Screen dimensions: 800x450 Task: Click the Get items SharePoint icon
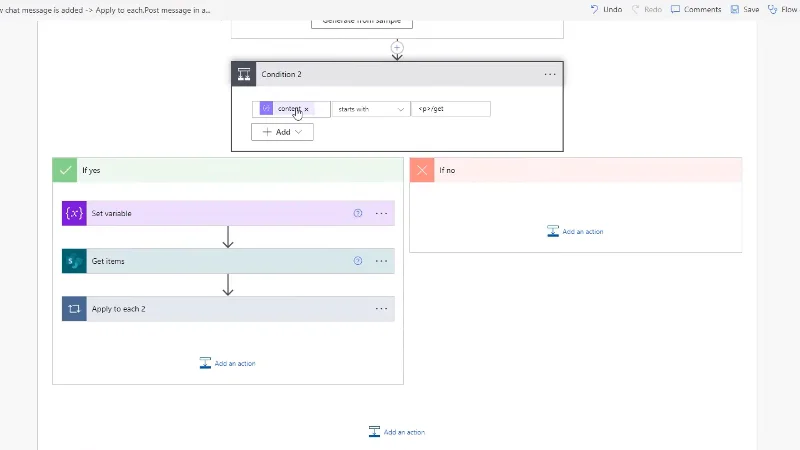74,261
